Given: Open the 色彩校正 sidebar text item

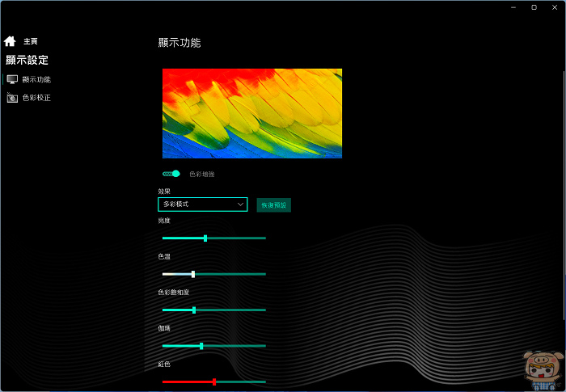Looking at the screenshot, I should click(x=36, y=98).
